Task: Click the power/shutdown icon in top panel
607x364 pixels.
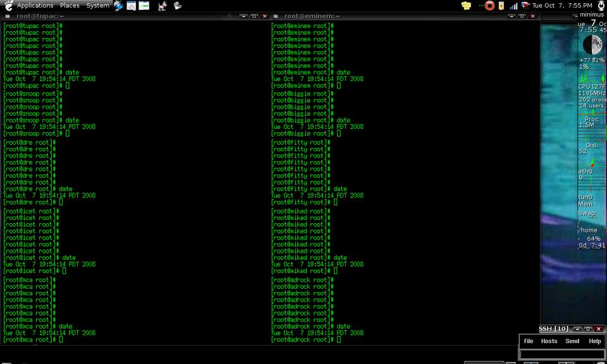Action: coord(601,6)
